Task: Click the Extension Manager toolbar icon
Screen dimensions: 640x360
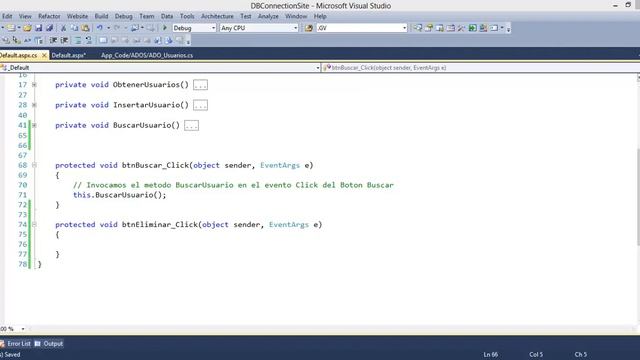Action: [x=483, y=28]
